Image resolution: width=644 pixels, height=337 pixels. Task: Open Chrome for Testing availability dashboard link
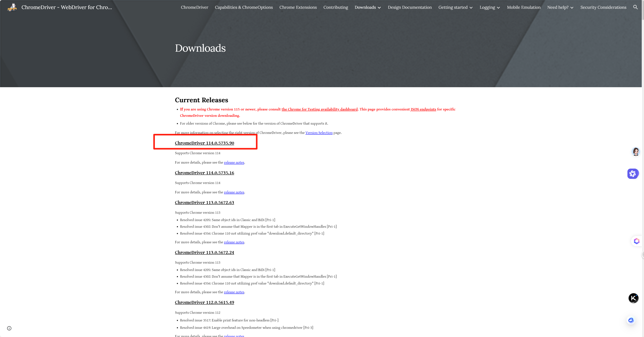coord(319,109)
